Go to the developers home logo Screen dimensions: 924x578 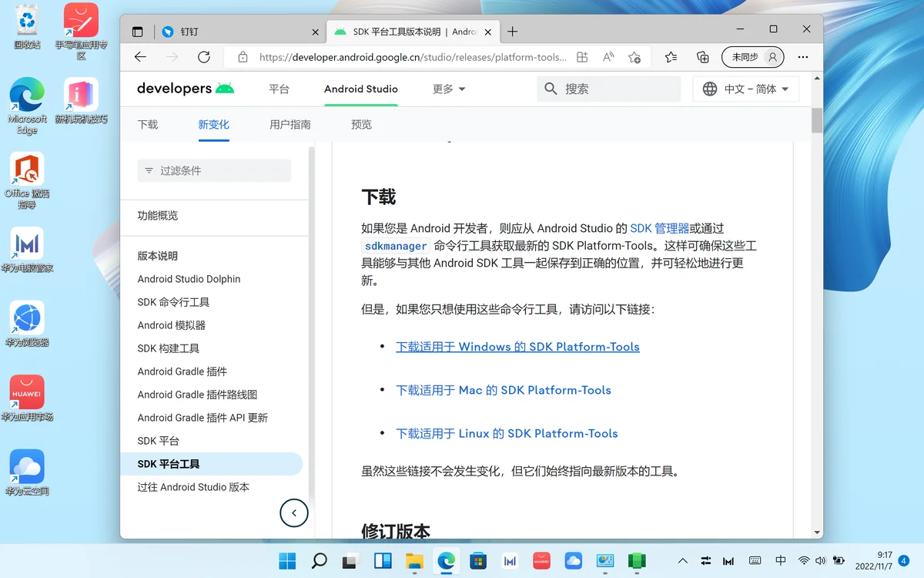[x=186, y=89]
